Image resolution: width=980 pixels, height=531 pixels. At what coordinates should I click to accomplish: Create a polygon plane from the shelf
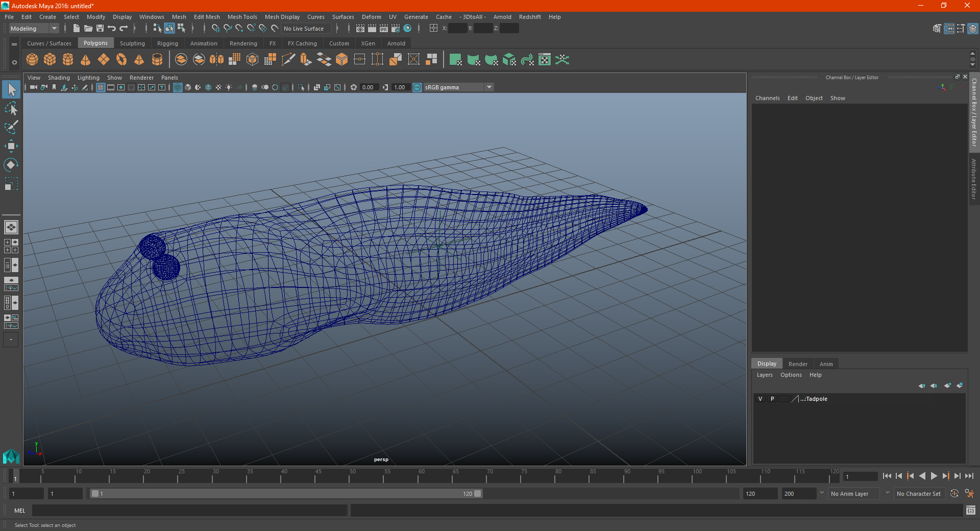104,60
